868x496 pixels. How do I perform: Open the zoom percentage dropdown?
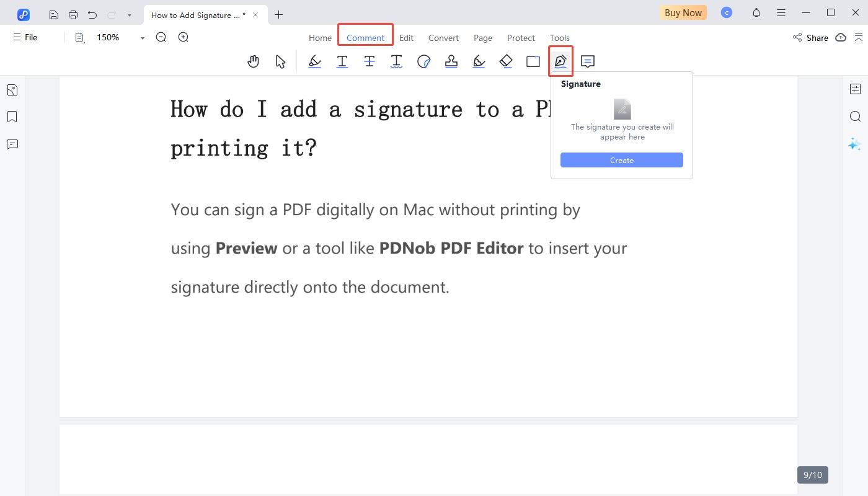click(x=141, y=37)
